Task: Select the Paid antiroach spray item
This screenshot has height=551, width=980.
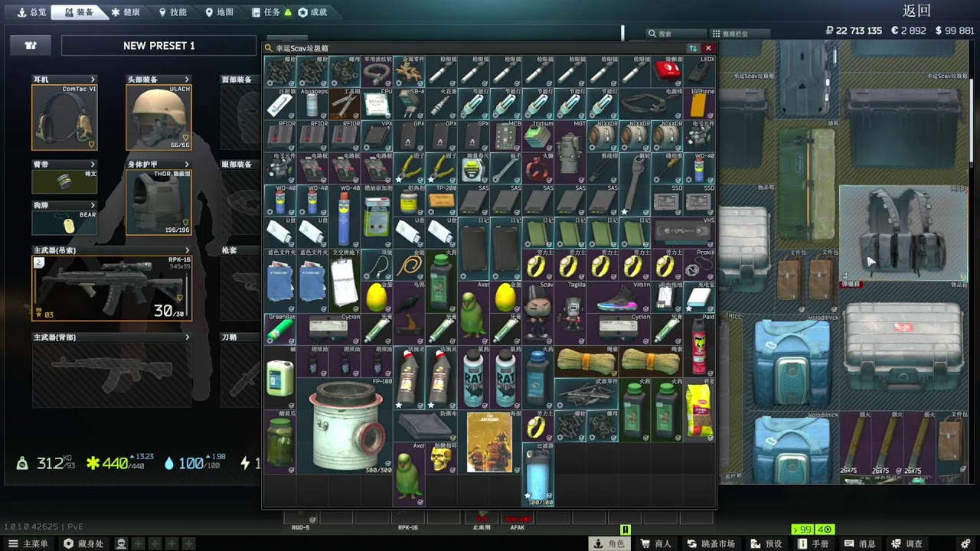Action: click(700, 345)
